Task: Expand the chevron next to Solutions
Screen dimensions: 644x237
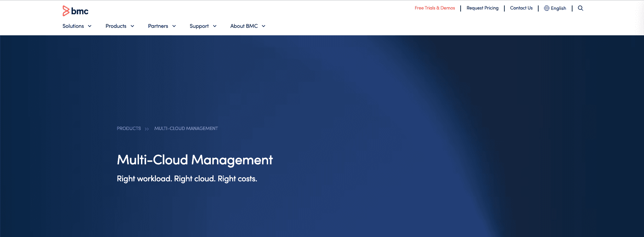Action: coord(89,26)
